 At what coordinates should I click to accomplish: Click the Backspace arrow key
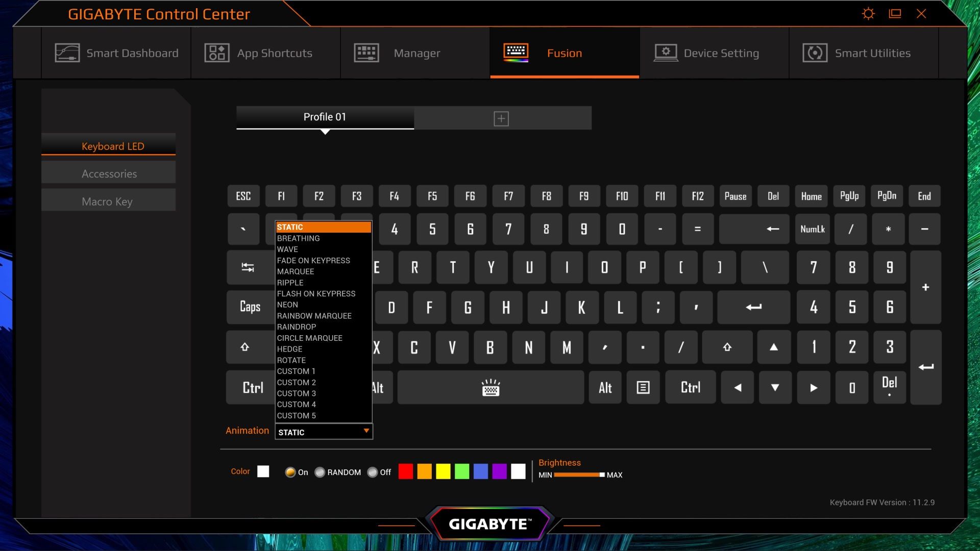click(754, 229)
